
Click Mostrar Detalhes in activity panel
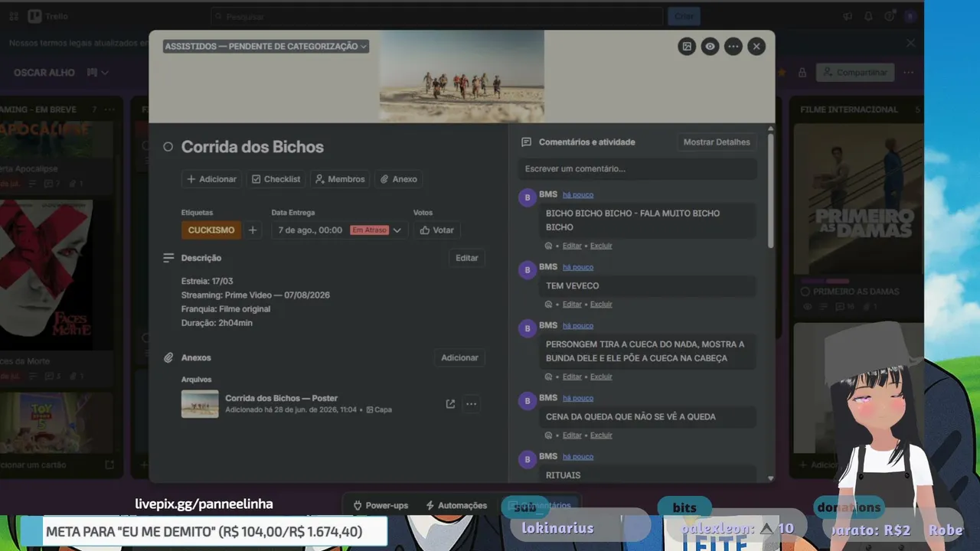tap(717, 142)
